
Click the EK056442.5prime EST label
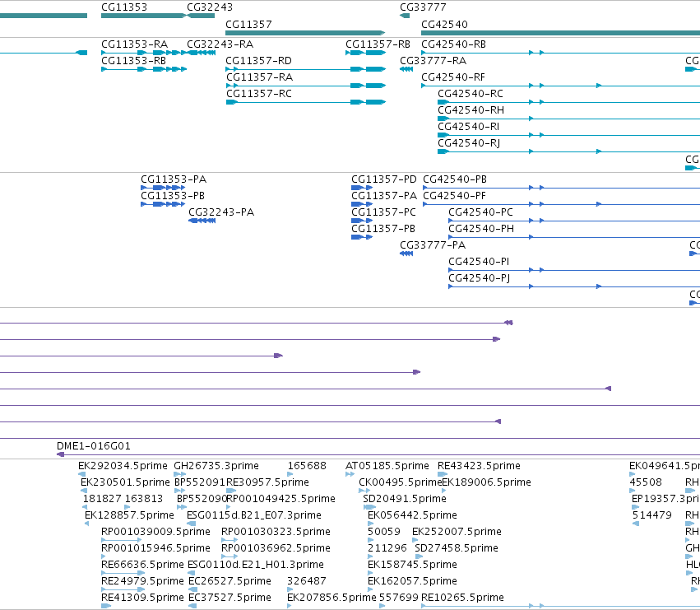(x=412, y=515)
